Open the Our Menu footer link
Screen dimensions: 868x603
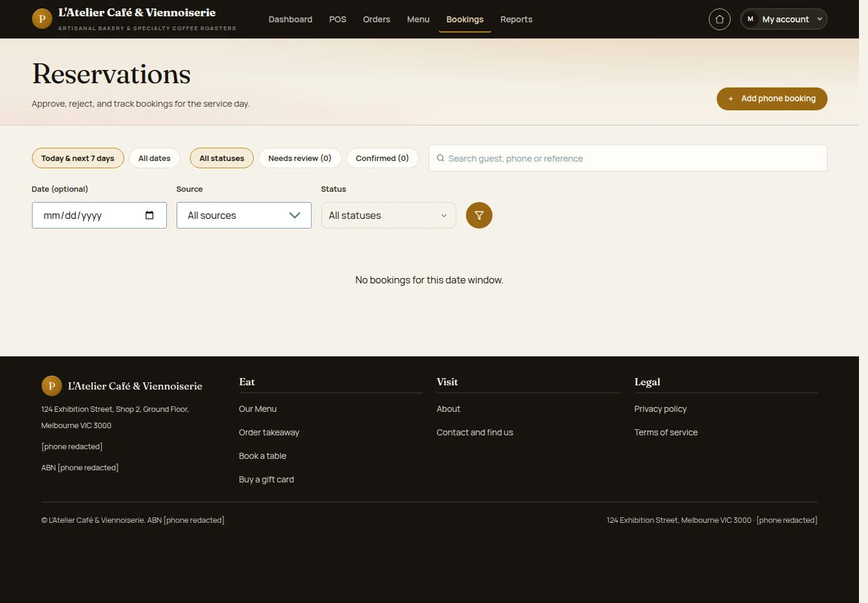258,409
